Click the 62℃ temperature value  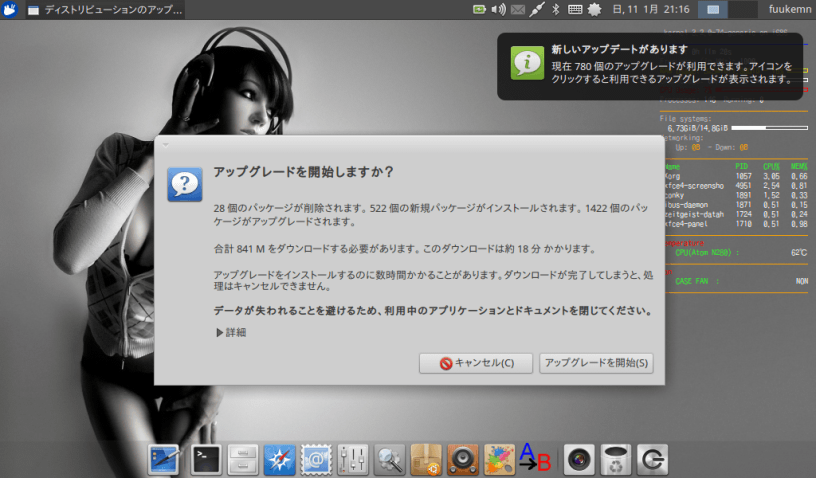pyautogui.click(x=799, y=253)
